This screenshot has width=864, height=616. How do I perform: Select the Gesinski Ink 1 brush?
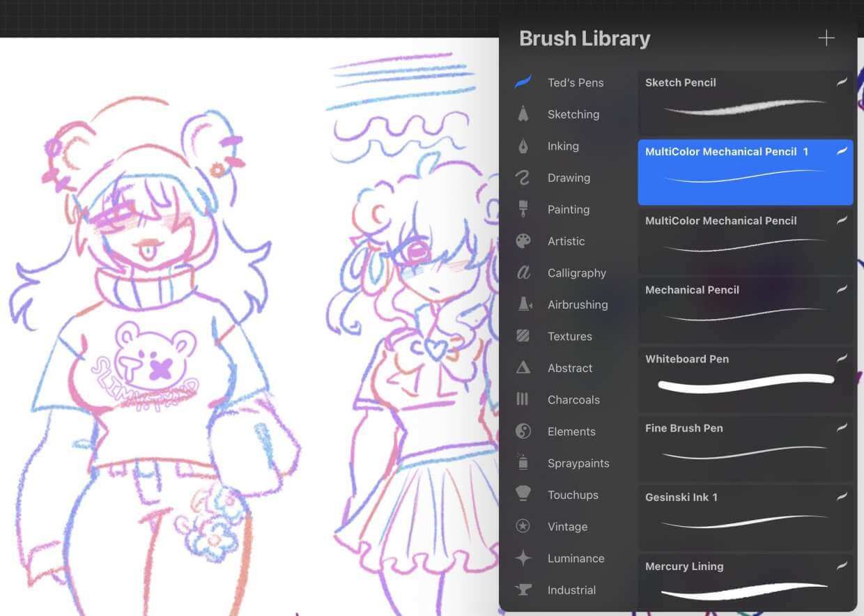(745, 516)
